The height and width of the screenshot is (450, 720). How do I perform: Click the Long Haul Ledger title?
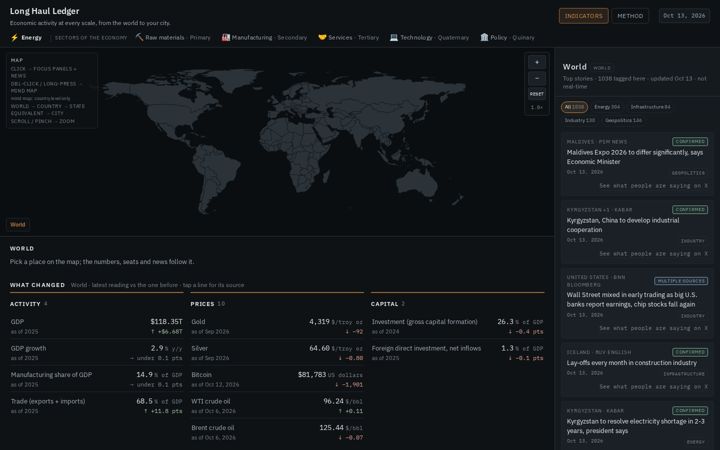click(x=45, y=11)
